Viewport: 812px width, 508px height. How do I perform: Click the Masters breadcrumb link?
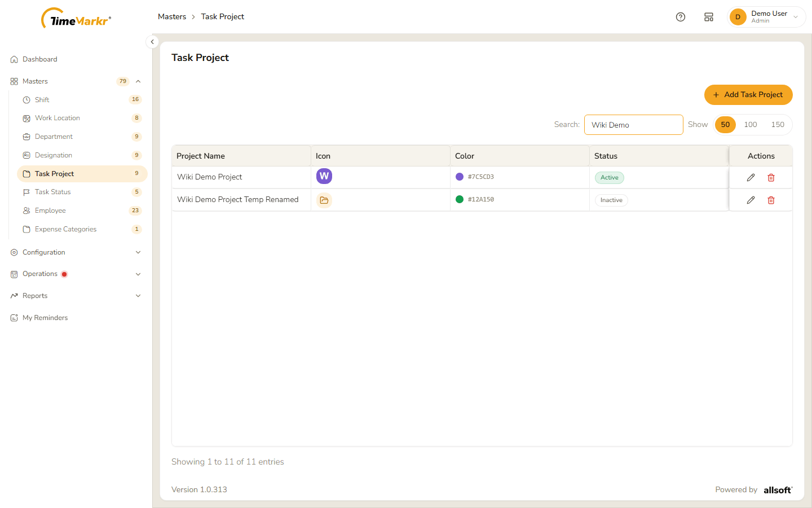pos(172,17)
